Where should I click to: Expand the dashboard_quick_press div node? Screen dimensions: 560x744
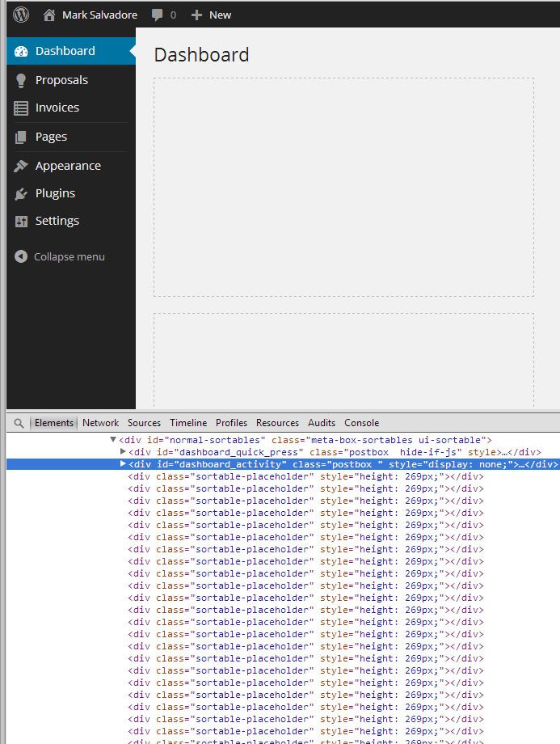click(123, 451)
